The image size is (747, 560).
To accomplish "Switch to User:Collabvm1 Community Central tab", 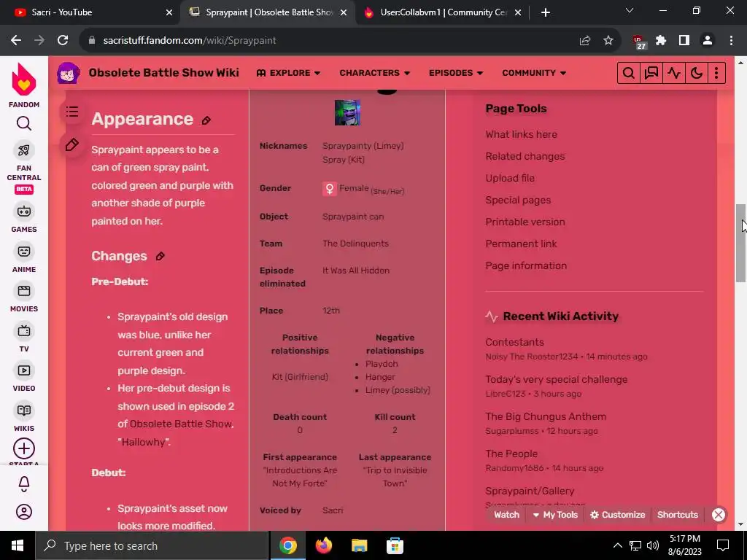I will pos(443,12).
